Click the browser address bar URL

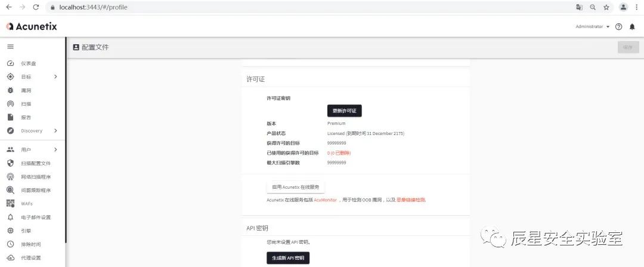93,7
